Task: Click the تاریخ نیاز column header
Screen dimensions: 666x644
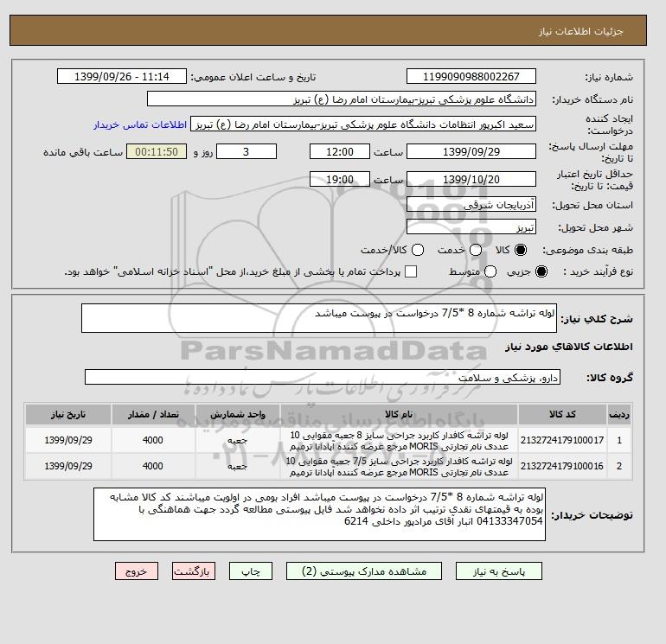Action: pos(68,414)
